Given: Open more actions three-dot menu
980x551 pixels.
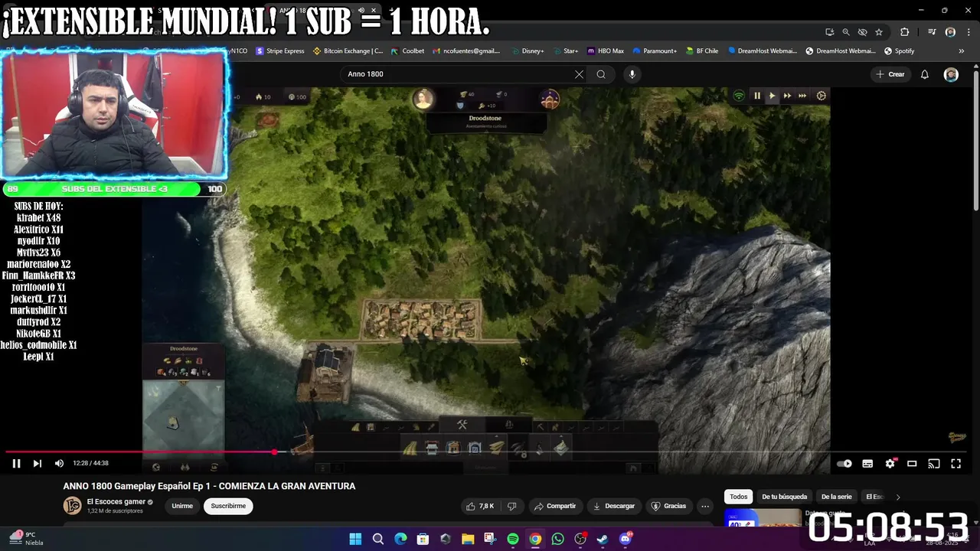Looking at the screenshot, I should 705,506.
